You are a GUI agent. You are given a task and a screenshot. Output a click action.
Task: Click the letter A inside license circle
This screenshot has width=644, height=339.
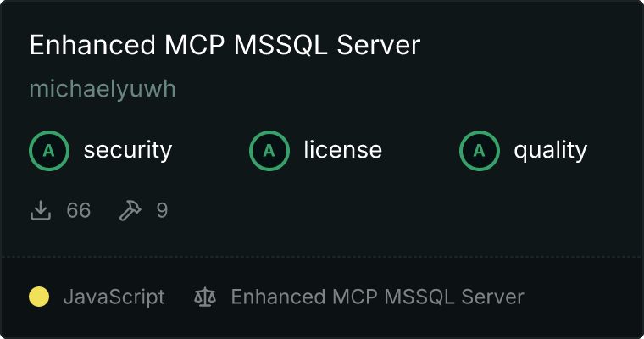pos(269,151)
